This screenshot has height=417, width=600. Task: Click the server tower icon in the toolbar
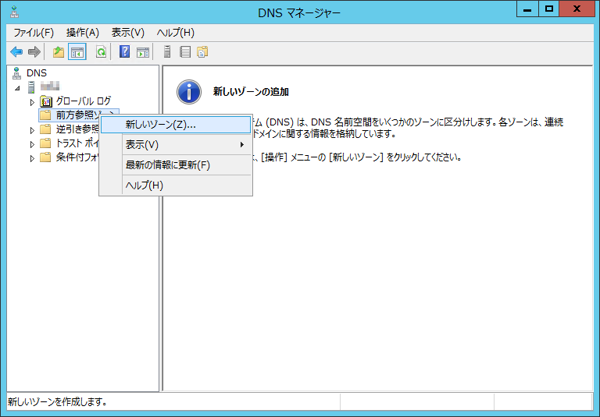click(x=167, y=52)
